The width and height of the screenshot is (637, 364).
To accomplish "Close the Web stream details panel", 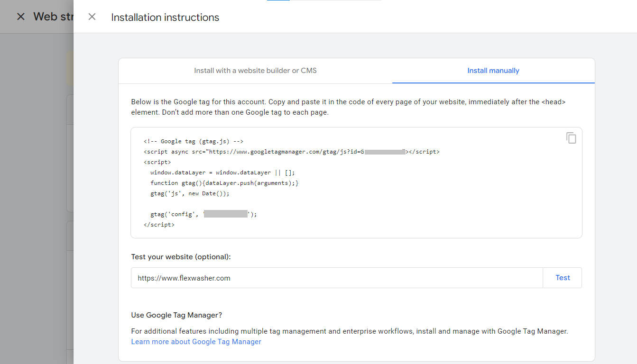I will tap(20, 17).
